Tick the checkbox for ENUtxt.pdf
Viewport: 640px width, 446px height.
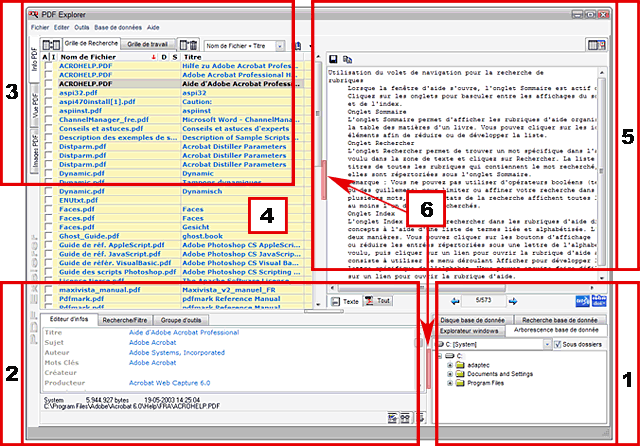coord(49,200)
